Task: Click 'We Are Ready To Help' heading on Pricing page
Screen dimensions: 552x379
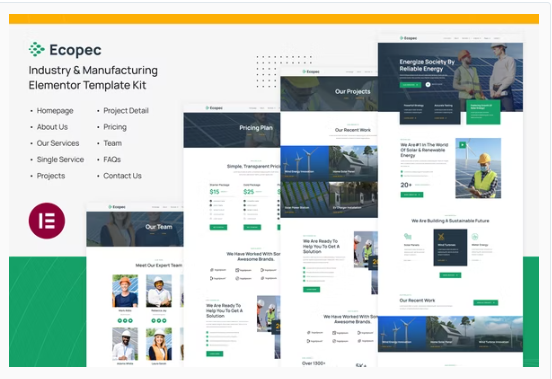Action: click(224, 311)
